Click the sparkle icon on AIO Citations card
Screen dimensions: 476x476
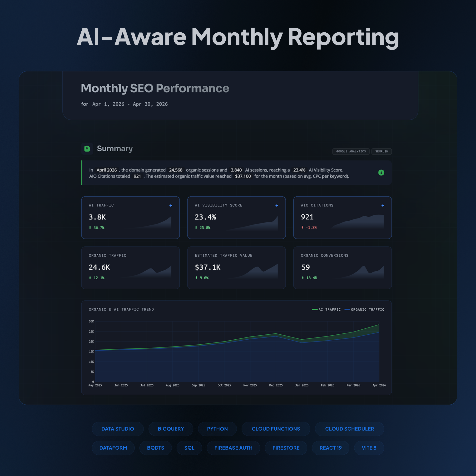pos(383,205)
